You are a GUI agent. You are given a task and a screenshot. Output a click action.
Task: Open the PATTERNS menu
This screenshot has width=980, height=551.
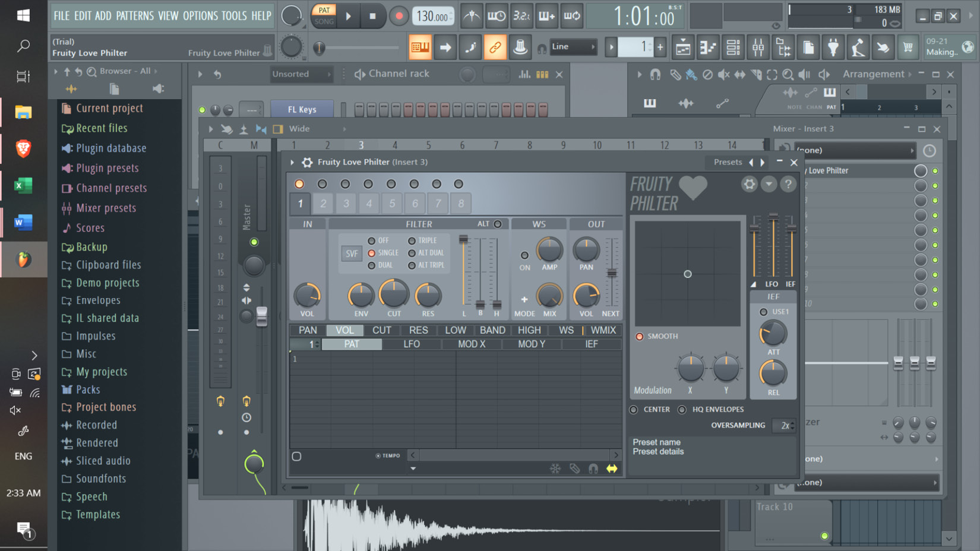(x=135, y=16)
